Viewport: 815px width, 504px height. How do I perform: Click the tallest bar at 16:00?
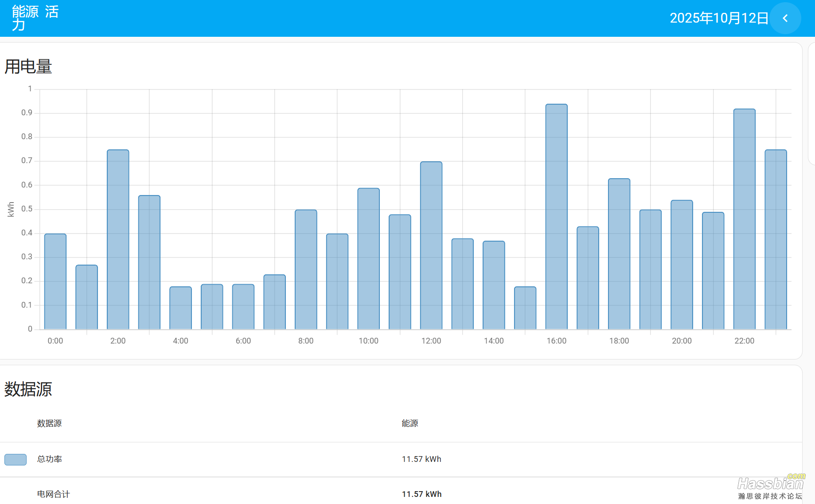coord(556,217)
